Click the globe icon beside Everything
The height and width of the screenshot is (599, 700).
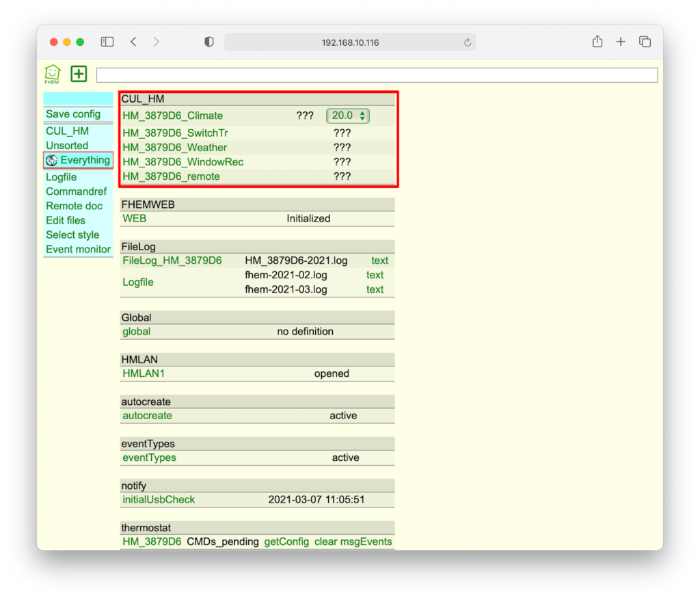tap(52, 161)
